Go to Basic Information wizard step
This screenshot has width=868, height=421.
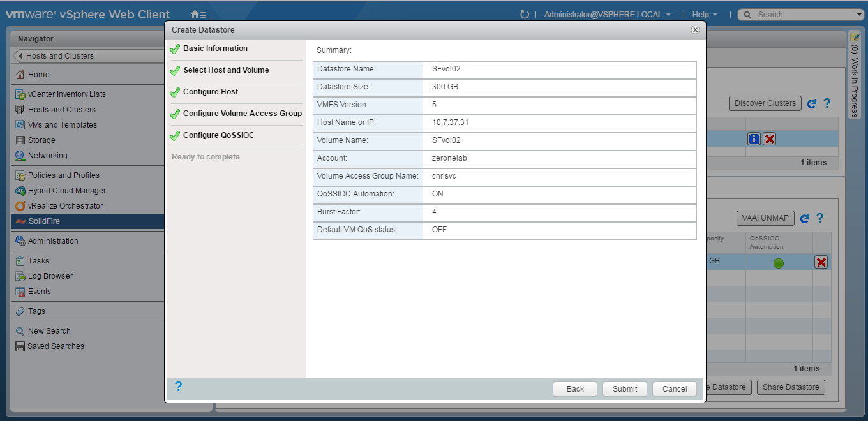pos(215,48)
